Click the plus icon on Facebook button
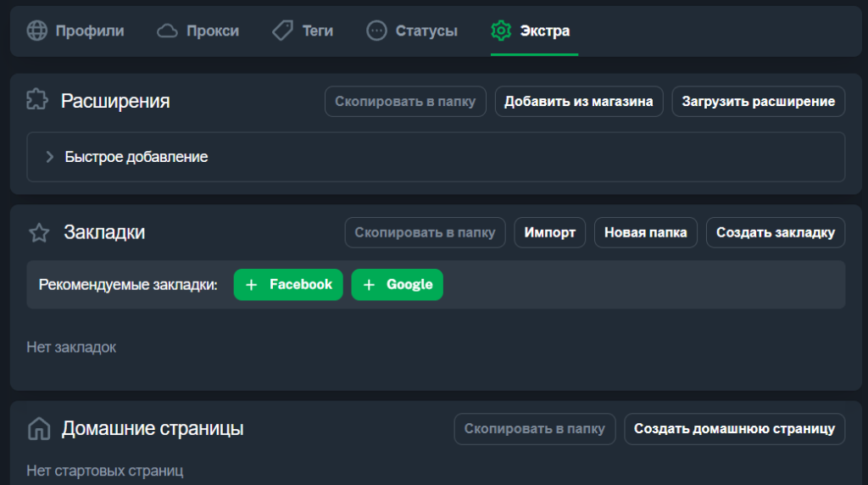868x485 pixels. tap(251, 285)
